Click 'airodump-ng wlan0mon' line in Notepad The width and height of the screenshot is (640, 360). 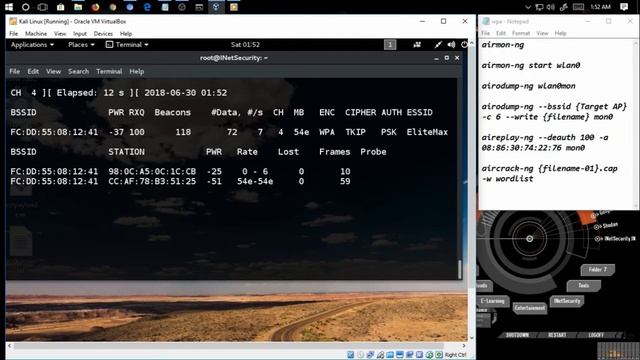click(528, 86)
